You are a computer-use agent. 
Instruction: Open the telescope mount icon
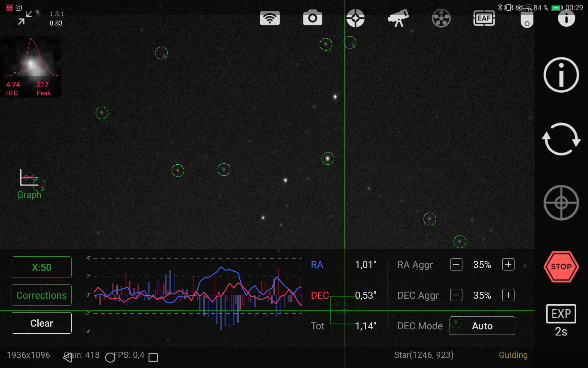click(x=398, y=18)
